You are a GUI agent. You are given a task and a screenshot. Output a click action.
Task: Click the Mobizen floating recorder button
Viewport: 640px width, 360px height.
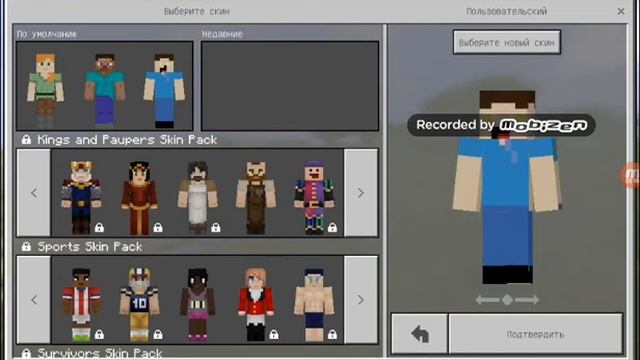(x=631, y=175)
